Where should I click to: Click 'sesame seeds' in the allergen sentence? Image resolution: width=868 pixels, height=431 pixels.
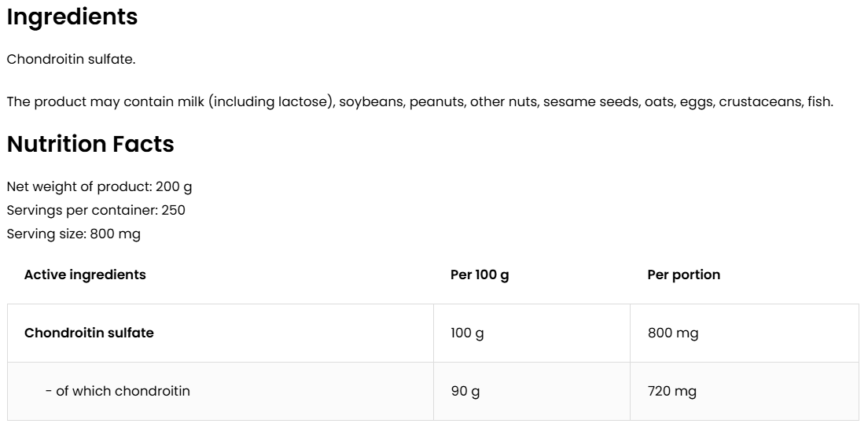tap(591, 102)
